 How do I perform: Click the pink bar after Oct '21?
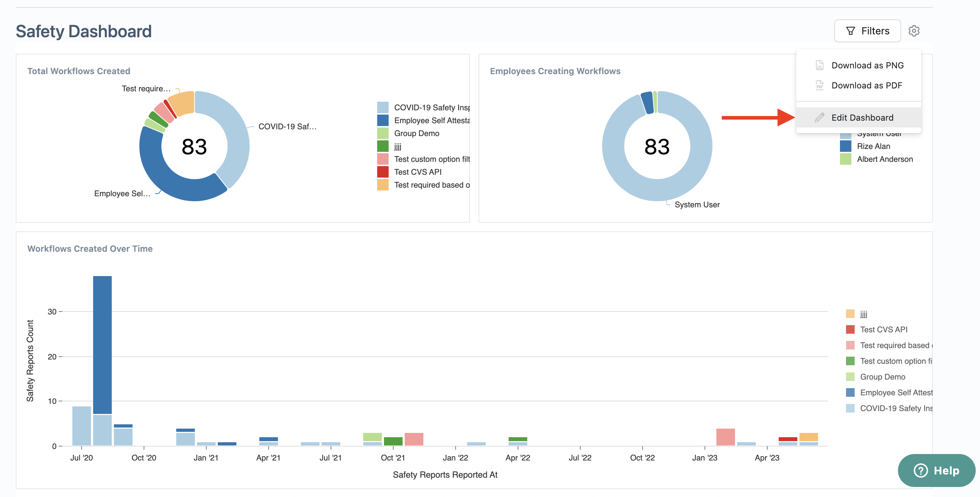point(414,439)
